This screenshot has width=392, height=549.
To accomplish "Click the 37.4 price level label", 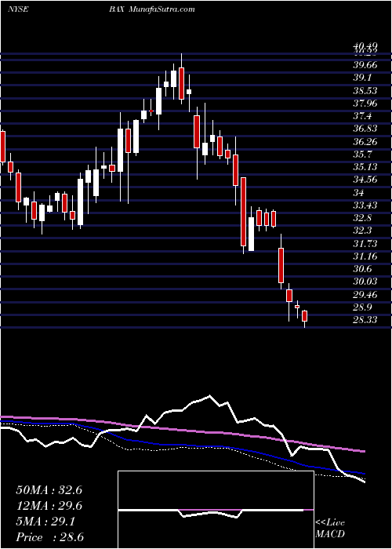I will [362, 116].
